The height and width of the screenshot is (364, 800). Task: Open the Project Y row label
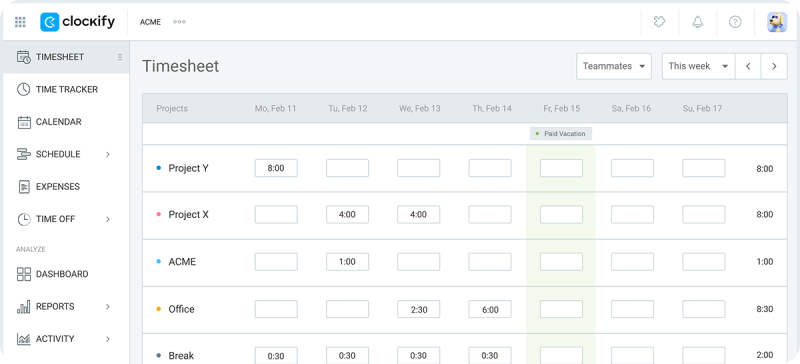[188, 168]
